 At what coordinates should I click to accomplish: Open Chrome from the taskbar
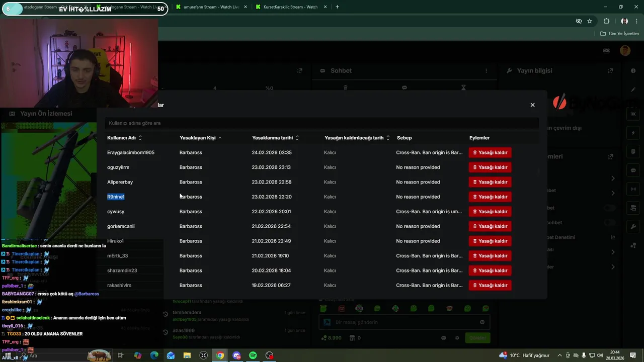click(220, 355)
